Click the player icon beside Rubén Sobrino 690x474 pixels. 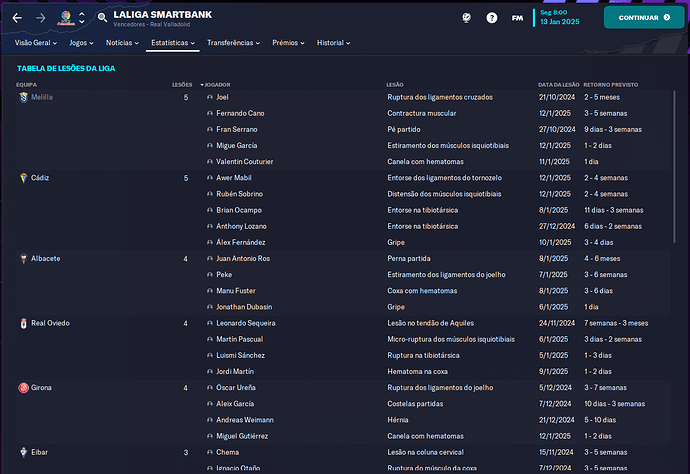[x=210, y=194]
